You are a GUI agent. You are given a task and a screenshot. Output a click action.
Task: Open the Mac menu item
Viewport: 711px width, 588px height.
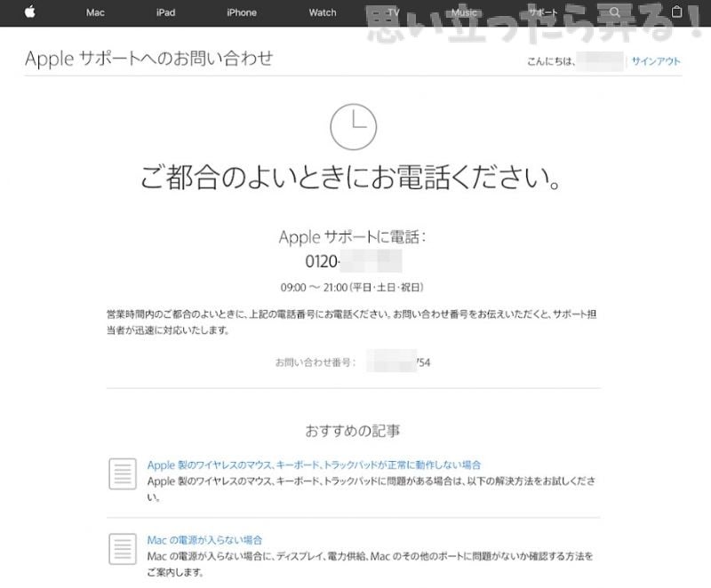click(x=95, y=12)
